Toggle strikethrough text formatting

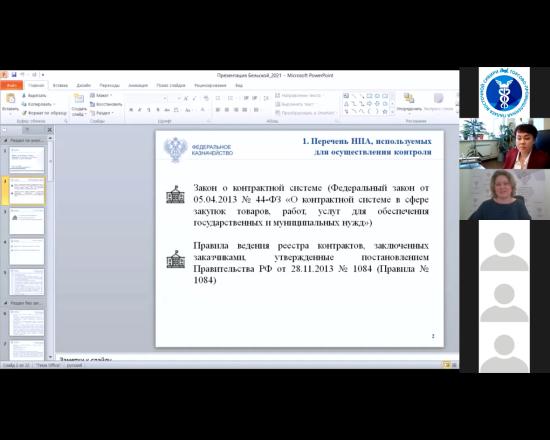[x=167, y=110]
